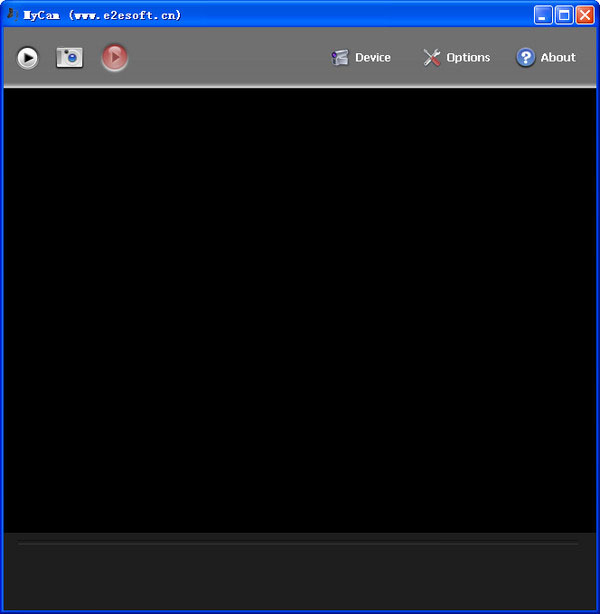Screen dimensions: 600x614
Task: Open the About text label
Action: tap(558, 58)
